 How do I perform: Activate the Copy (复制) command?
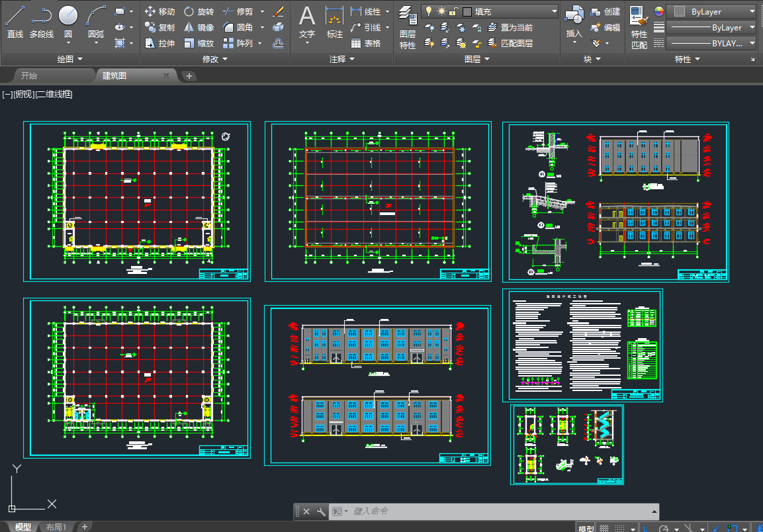(x=159, y=27)
